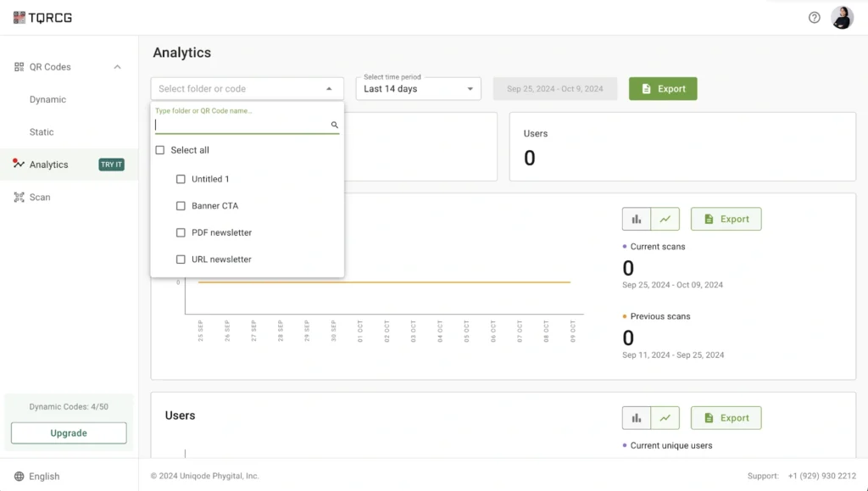Click the folder search input field

242,125
